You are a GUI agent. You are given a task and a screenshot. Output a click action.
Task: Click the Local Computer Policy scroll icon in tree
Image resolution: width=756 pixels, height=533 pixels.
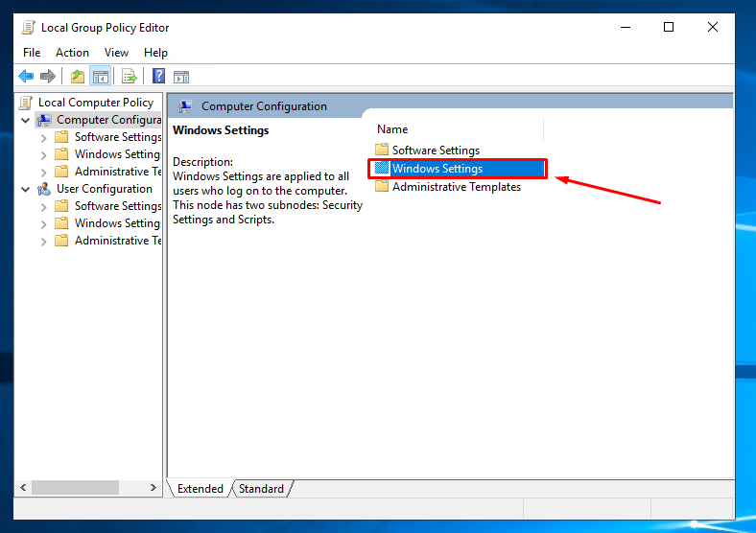[26, 103]
